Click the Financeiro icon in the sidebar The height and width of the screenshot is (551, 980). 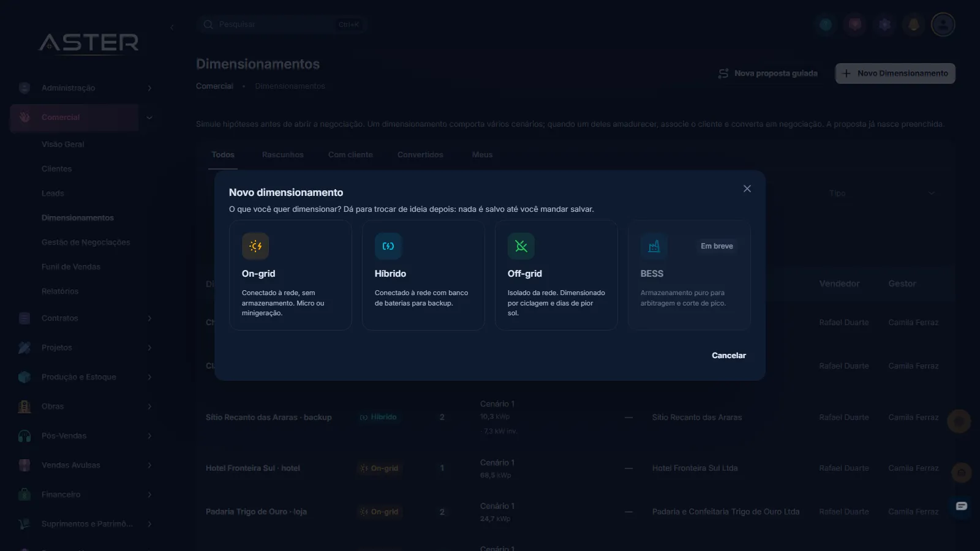pos(24,495)
